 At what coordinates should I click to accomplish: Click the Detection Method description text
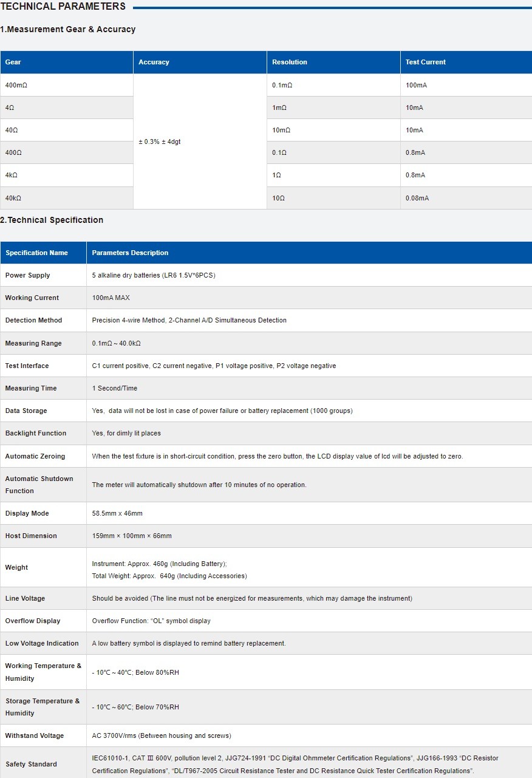click(189, 320)
